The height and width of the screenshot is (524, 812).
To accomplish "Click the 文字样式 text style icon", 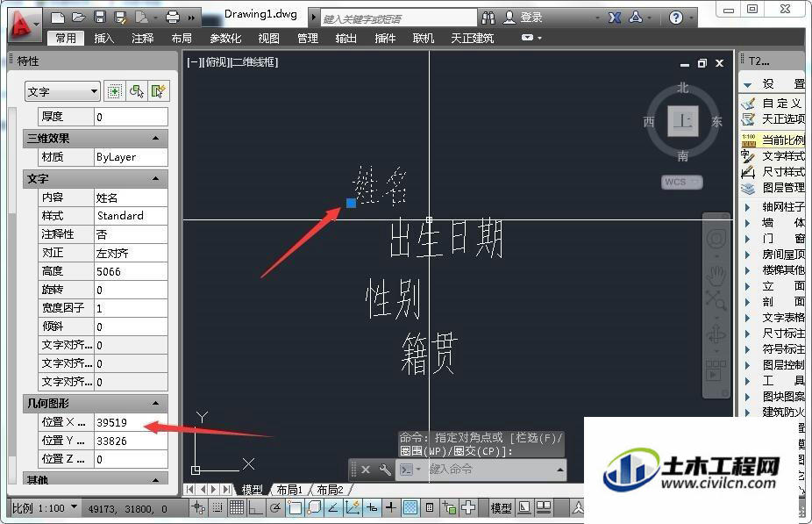I will pos(748,155).
